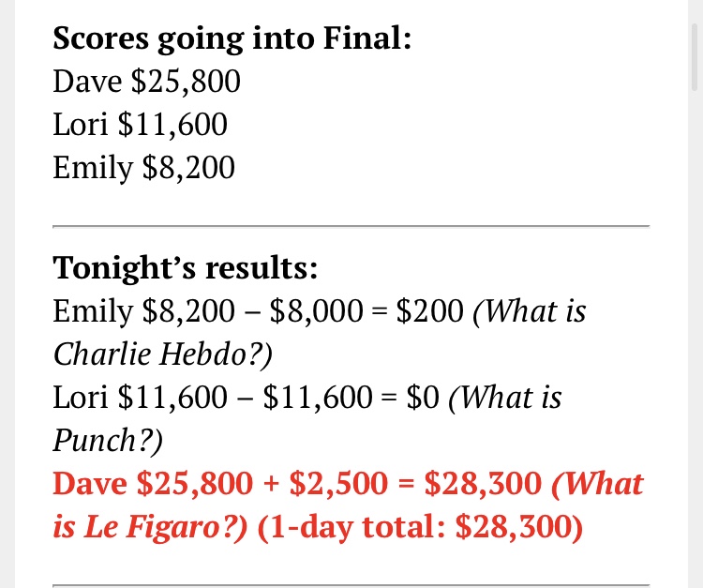Screen dimensions: 703x588
Task: Click Dave's red $2,500 wager amount
Action: point(337,483)
